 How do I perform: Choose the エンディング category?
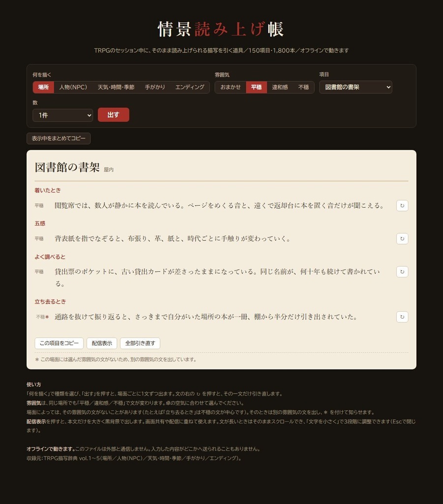click(x=190, y=87)
